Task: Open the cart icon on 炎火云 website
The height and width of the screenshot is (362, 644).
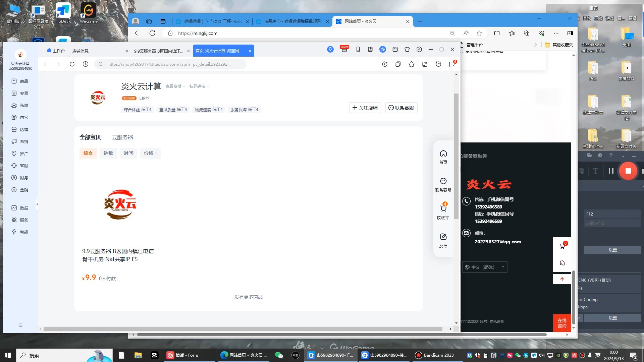Action: (x=562, y=246)
